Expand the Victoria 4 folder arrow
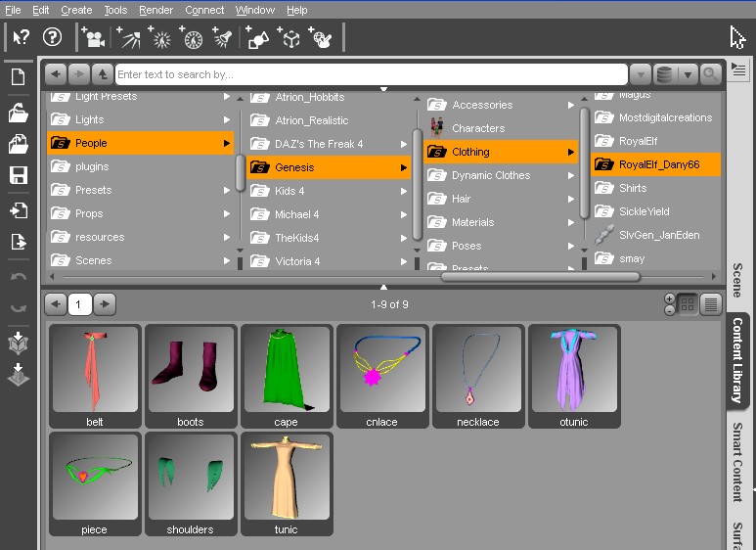Image resolution: width=756 pixels, height=550 pixels. [x=404, y=261]
